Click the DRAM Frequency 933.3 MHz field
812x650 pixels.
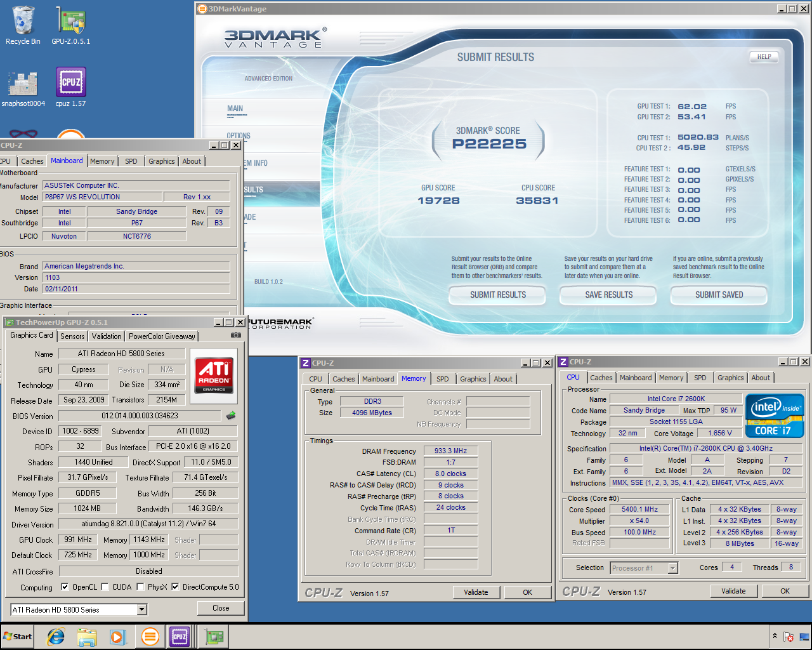click(x=450, y=451)
